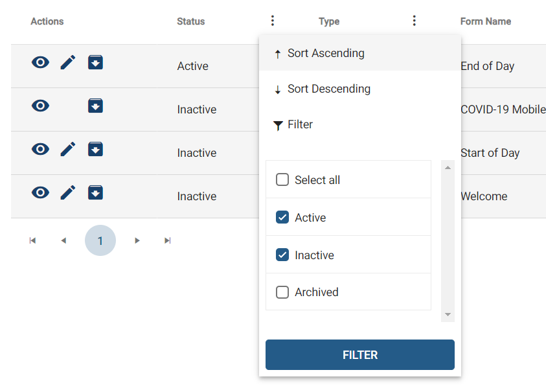Click the Status column header
The height and width of the screenshot is (392, 546).
coord(191,21)
